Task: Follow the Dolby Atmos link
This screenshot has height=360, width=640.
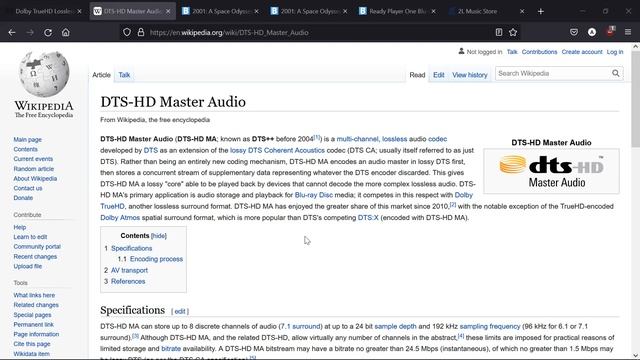Action: [120, 218]
